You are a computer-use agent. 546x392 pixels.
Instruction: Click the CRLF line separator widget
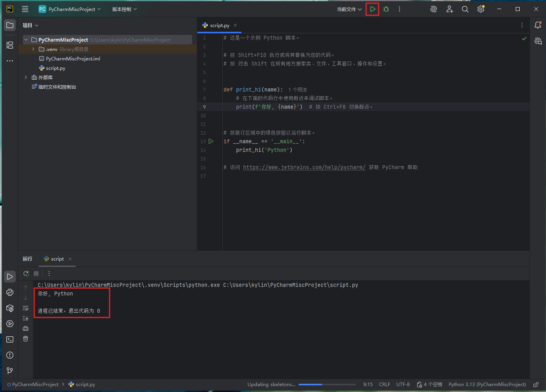tap(385, 385)
